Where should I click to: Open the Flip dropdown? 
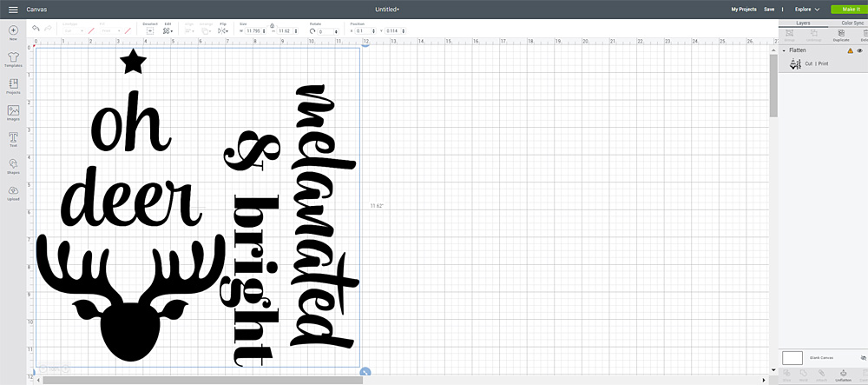point(222,29)
